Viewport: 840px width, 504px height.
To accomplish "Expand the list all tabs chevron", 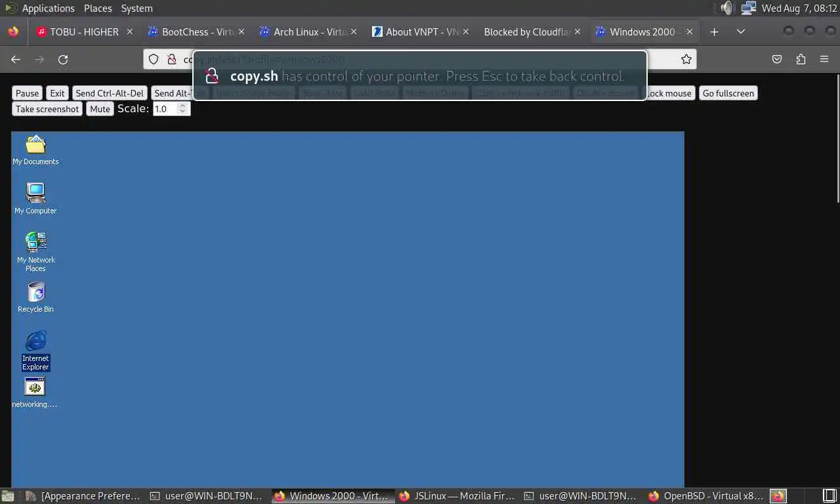I will [x=741, y=31].
